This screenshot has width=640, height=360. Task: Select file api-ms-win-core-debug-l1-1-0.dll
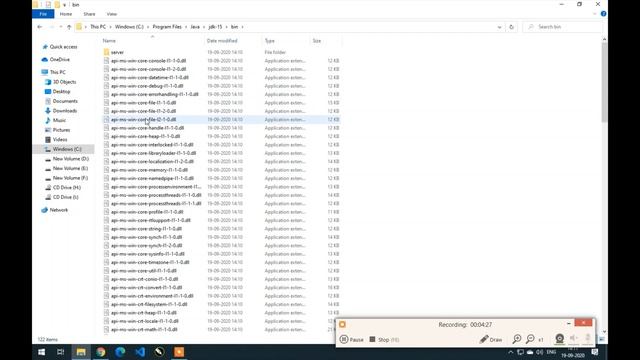coord(147,86)
